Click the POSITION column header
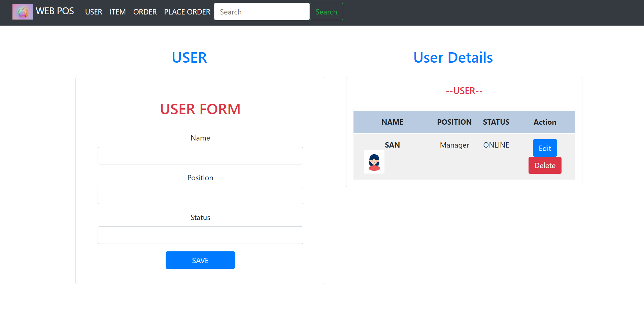644x311 pixels. (454, 122)
